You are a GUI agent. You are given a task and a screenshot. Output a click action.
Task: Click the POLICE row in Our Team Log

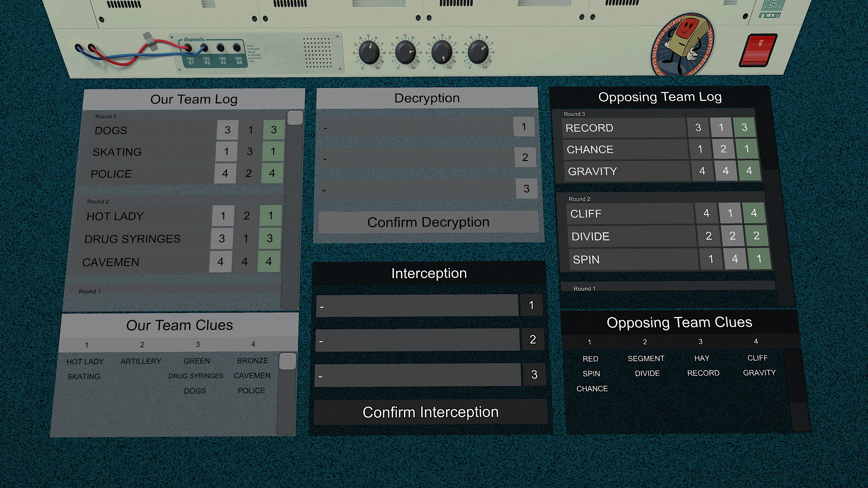click(186, 174)
